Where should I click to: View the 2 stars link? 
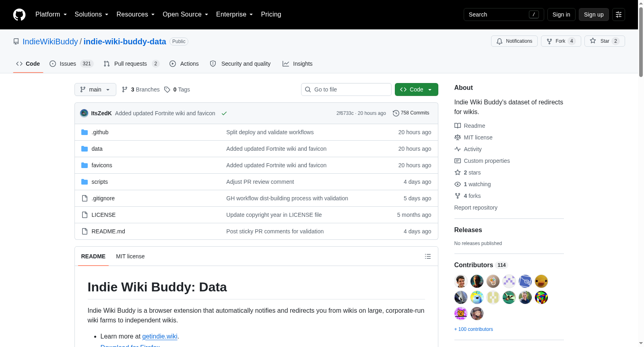point(468,172)
